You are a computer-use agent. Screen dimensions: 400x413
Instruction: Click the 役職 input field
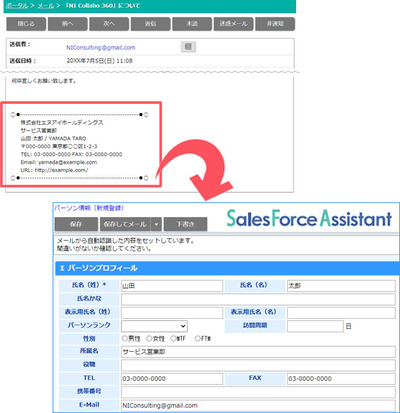[258, 365]
